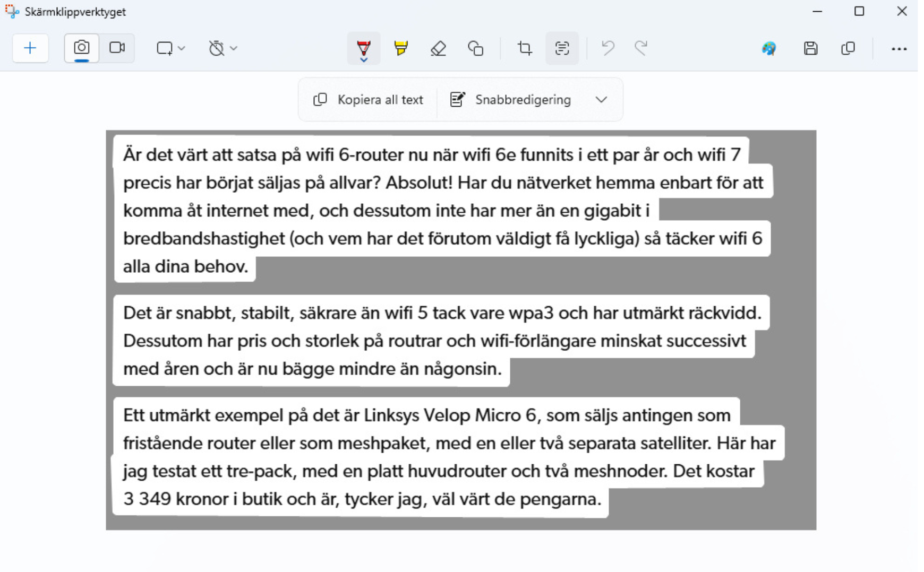The width and height of the screenshot is (924, 572).
Task: Click Kopiera all text
Action: (x=369, y=100)
